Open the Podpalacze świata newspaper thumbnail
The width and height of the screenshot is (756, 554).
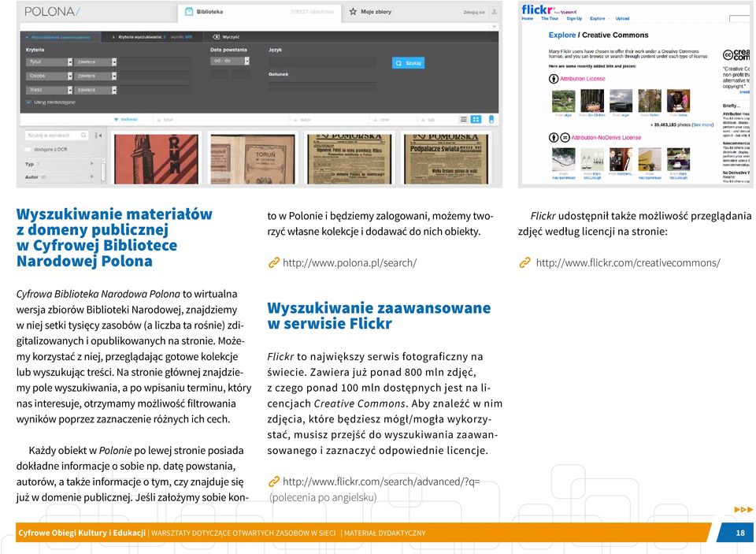pos(446,158)
